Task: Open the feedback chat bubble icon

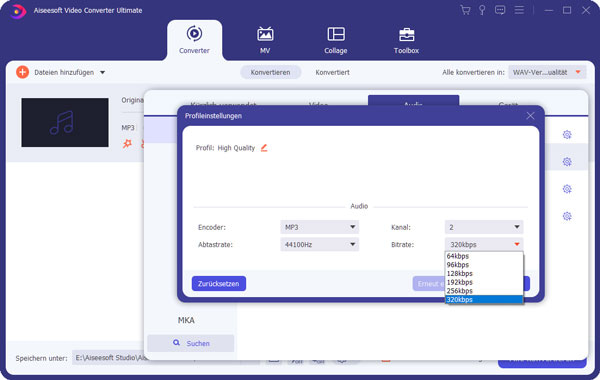Action: click(500, 10)
